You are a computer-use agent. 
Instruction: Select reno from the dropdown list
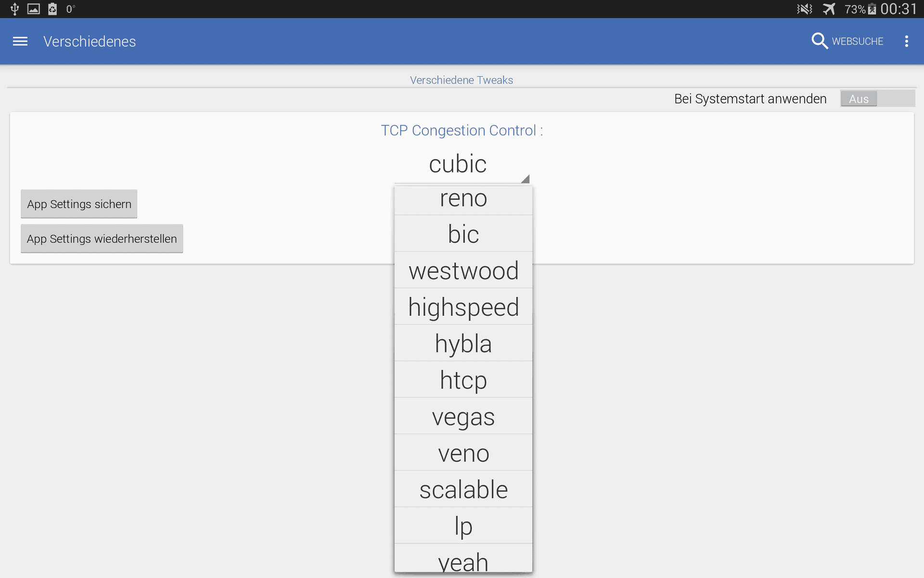(463, 198)
